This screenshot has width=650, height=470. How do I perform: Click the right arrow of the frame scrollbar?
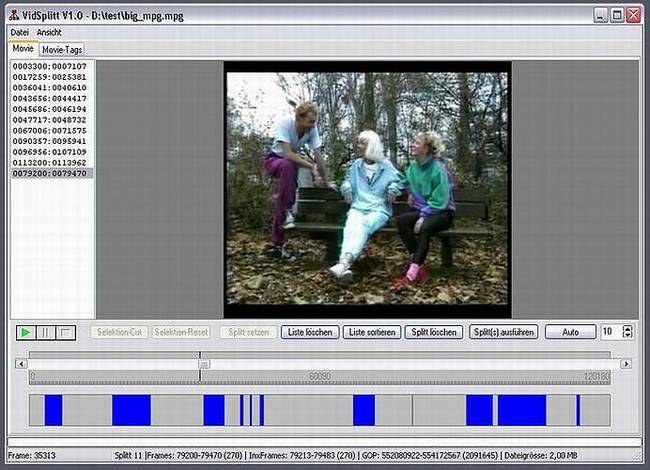pos(626,364)
